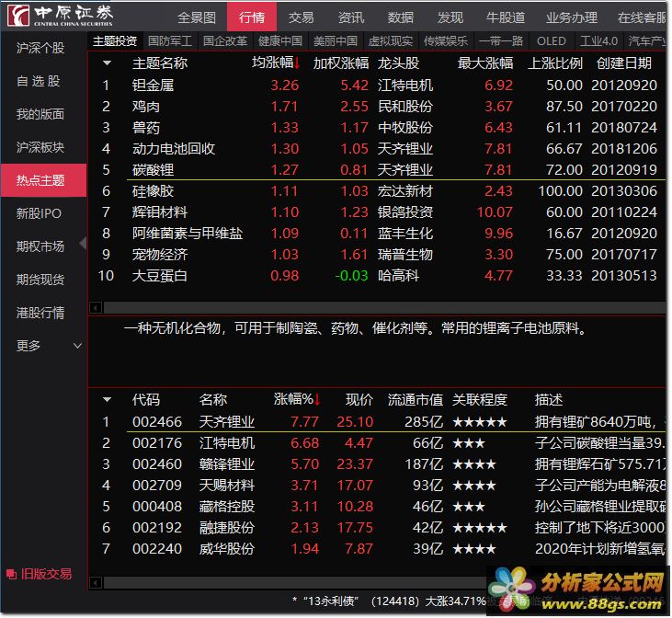Screen dimensions: 672x618
Task: Switch to the 工业4.0 tab
Action: pyautogui.click(x=598, y=41)
